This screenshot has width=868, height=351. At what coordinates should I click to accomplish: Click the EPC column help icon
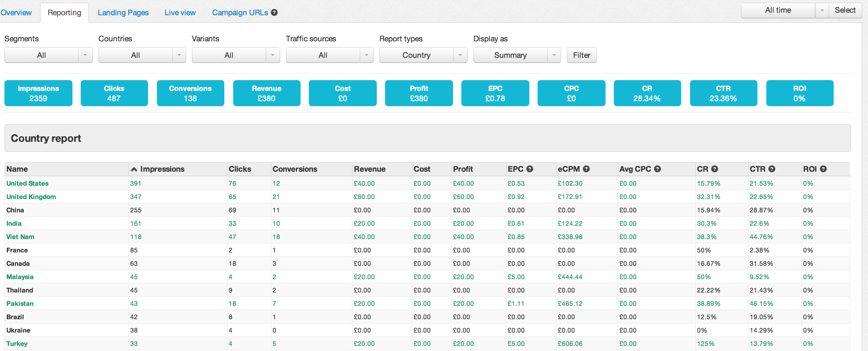click(530, 169)
